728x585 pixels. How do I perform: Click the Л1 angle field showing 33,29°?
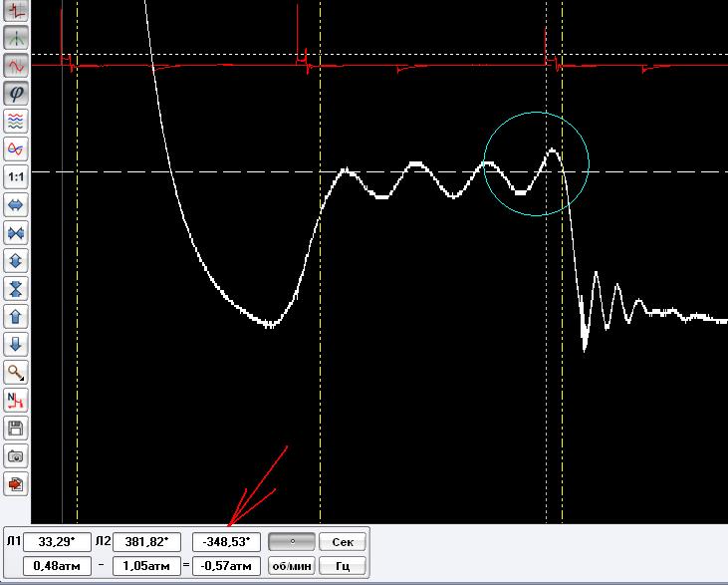[57, 542]
